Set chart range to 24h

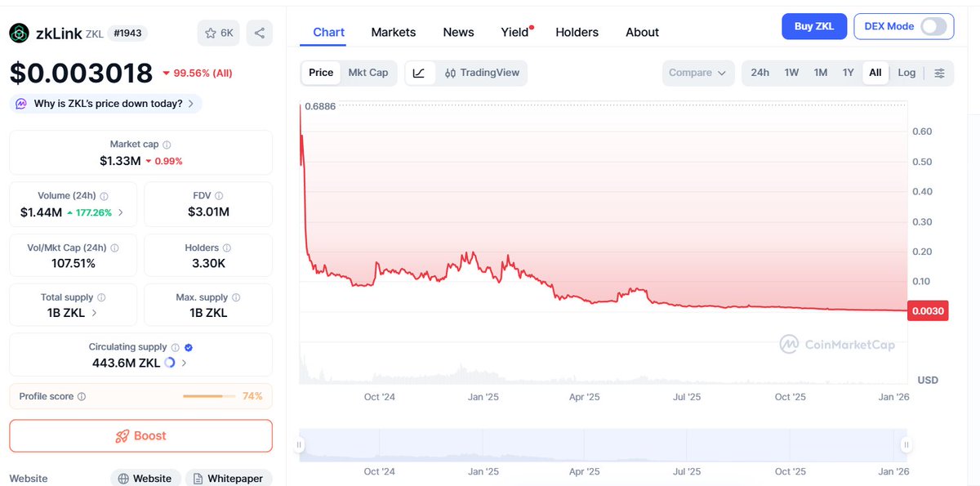(x=759, y=73)
